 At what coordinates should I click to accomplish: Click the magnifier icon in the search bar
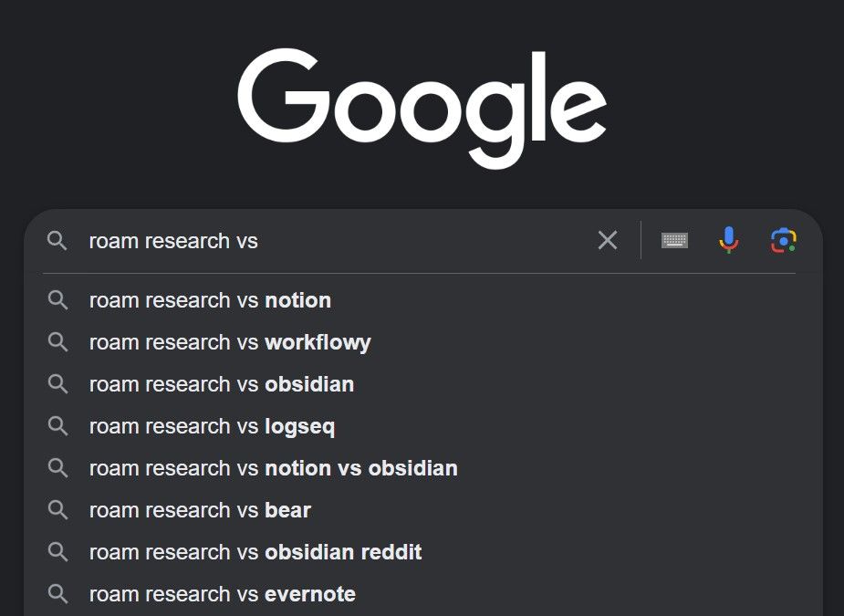(x=57, y=241)
